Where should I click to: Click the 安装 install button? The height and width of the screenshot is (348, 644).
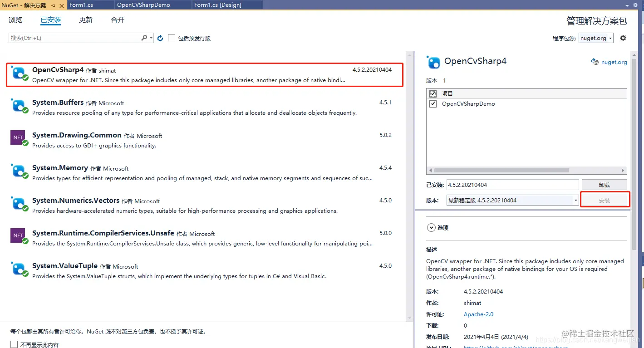click(604, 200)
